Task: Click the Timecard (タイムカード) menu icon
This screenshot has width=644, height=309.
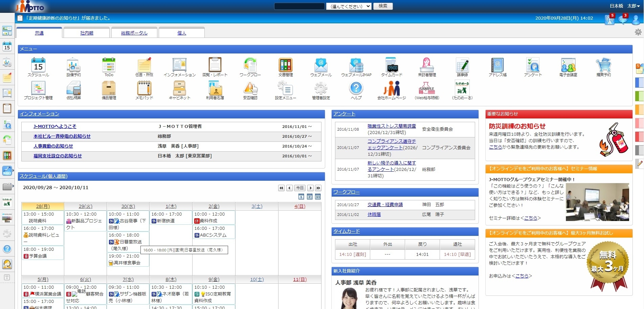Action: point(392,65)
